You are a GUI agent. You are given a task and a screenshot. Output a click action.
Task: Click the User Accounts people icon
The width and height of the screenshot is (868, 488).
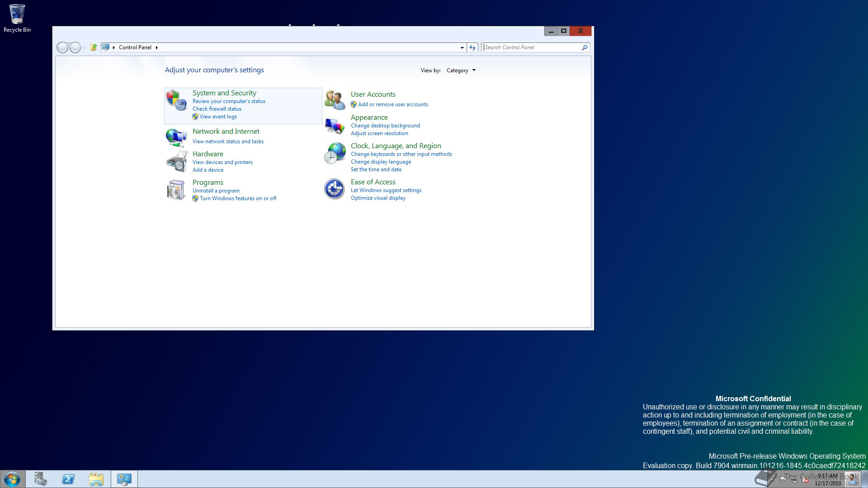point(335,100)
